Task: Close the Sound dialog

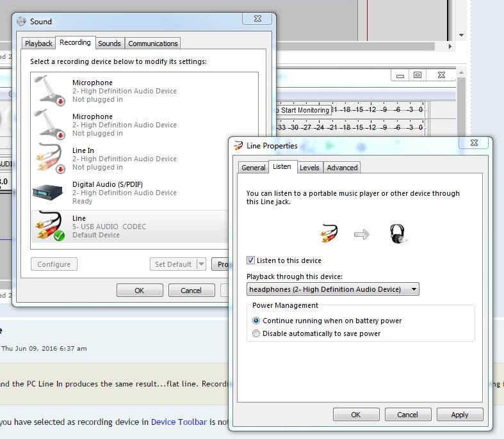Action: [257, 19]
